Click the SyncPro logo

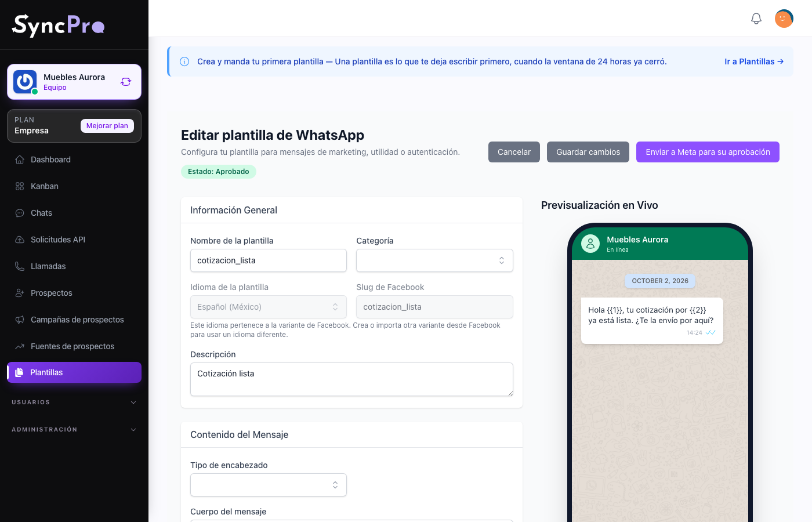58,25
